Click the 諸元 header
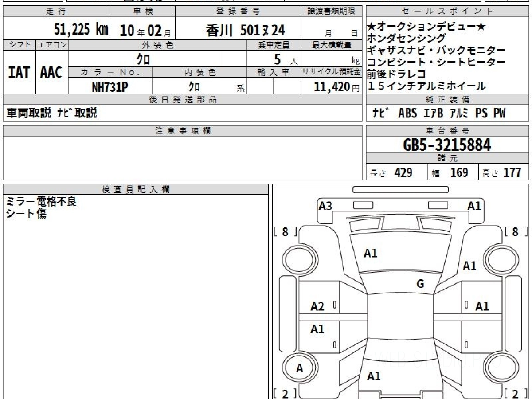 pos(448,158)
